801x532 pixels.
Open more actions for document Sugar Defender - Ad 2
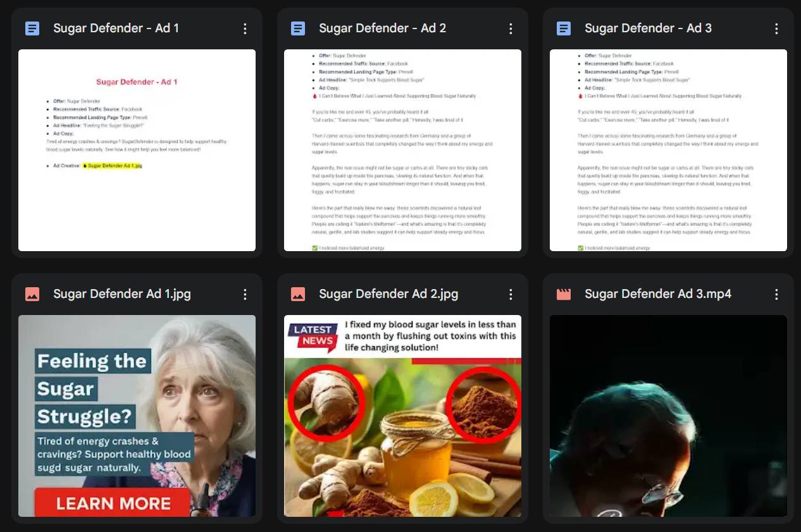tap(511, 28)
